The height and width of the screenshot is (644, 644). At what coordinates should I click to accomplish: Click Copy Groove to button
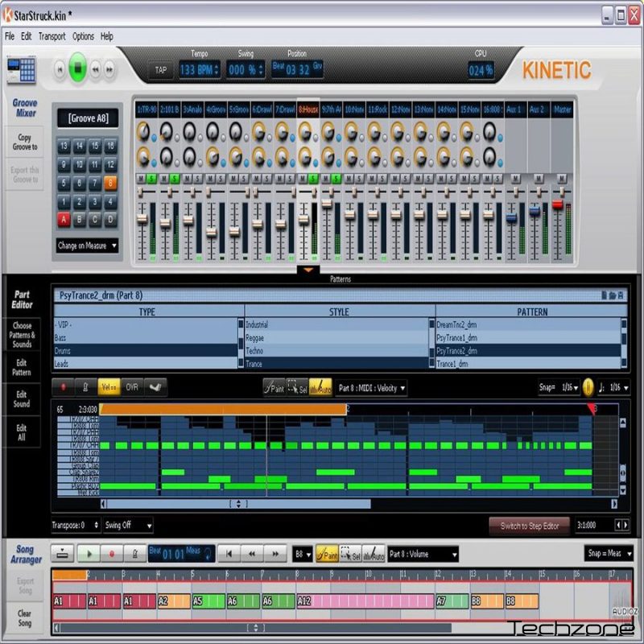25,142
